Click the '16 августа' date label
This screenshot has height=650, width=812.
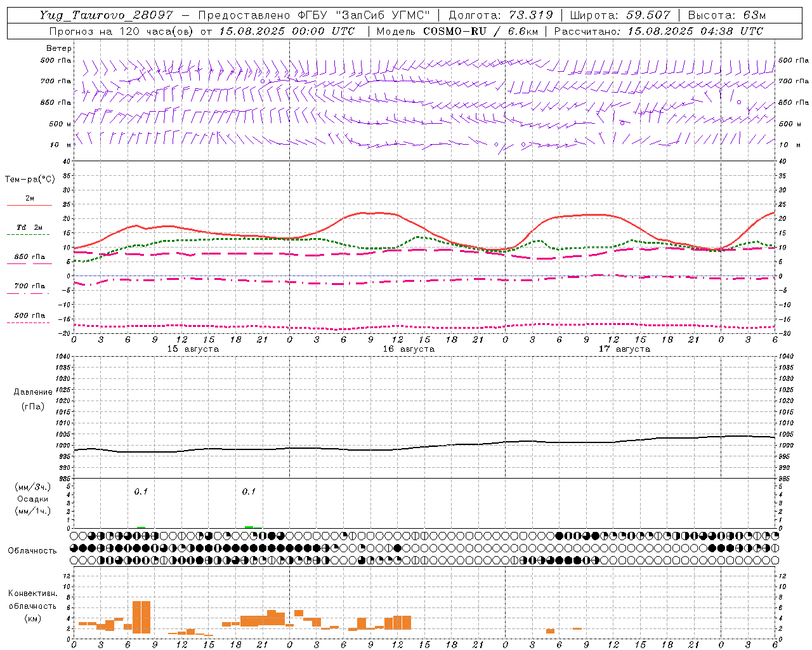pyautogui.click(x=409, y=349)
